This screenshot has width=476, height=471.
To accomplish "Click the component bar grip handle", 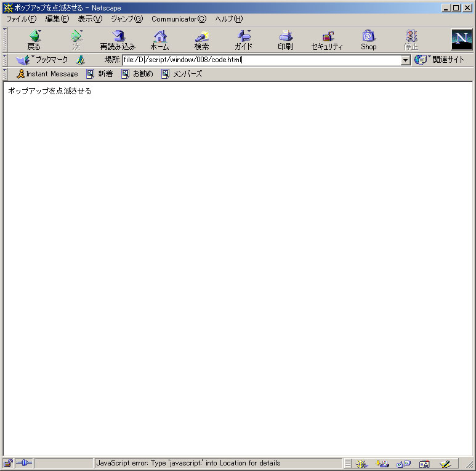I will (x=348, y=464).
